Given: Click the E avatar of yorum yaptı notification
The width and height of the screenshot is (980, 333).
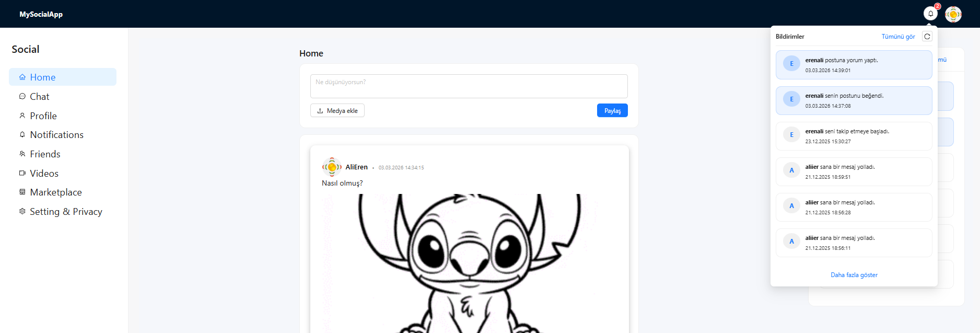Looking at the screenshot, I should click(791, 64).
